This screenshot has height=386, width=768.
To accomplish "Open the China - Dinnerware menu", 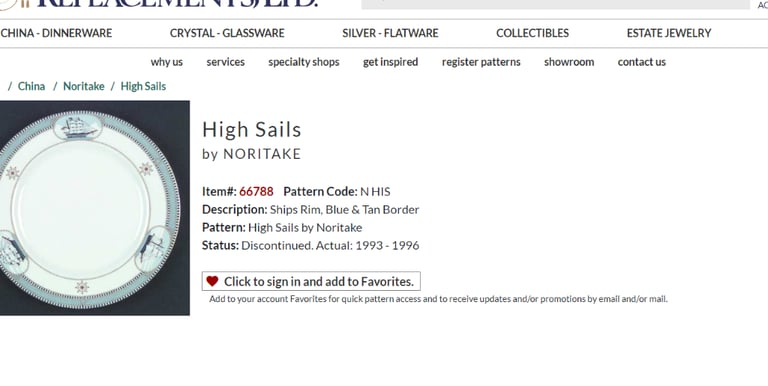I will tap(56, 33).
